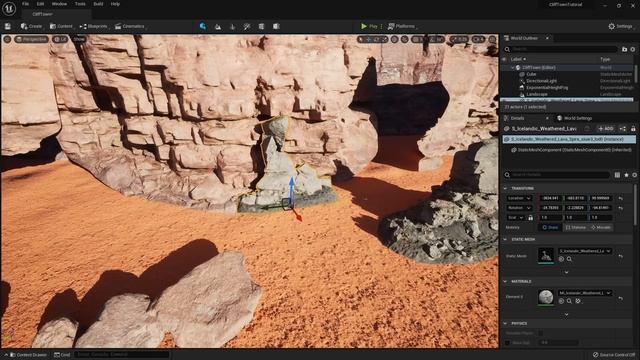The image size is (640, 360).
Task: Click the Unreal Engine logo icon
Action: 9,8
